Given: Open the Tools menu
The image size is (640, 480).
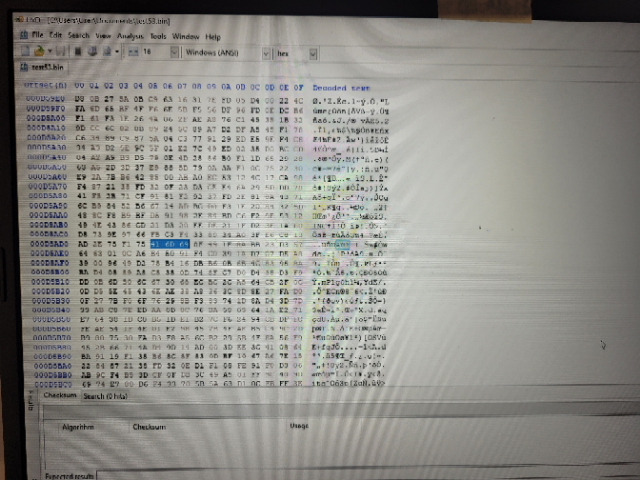Looking at the screenshot, I should tap(158, 36).
